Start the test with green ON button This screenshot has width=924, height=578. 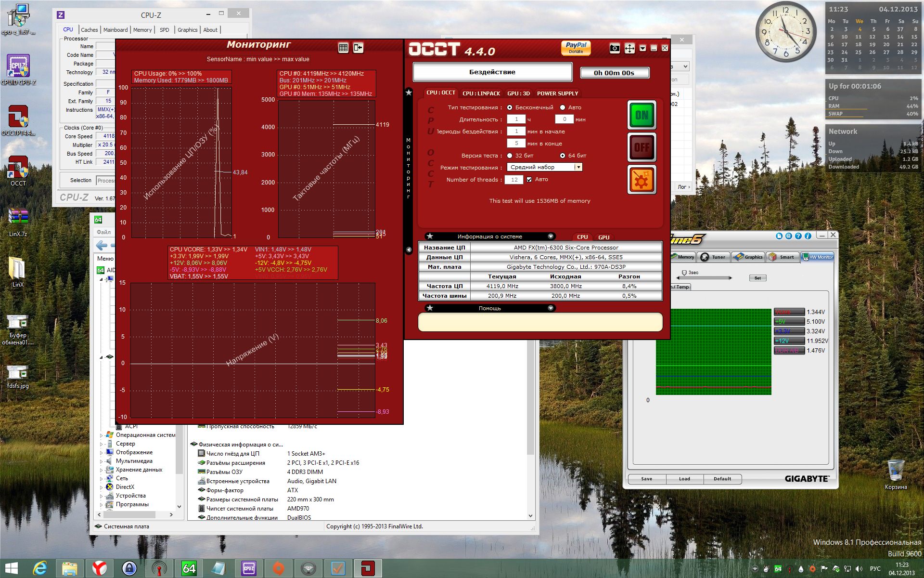tap(642, 115)
